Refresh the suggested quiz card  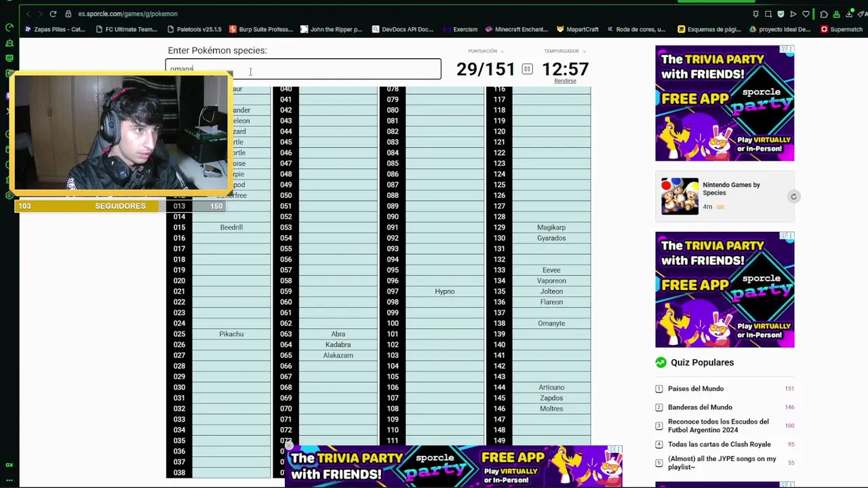click(793, 197)
